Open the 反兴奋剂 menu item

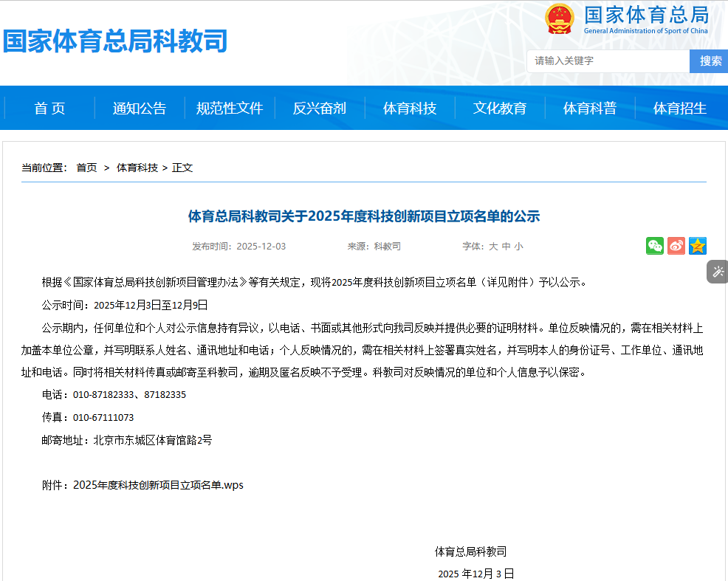pyautogui.click(x=320, y=109)
